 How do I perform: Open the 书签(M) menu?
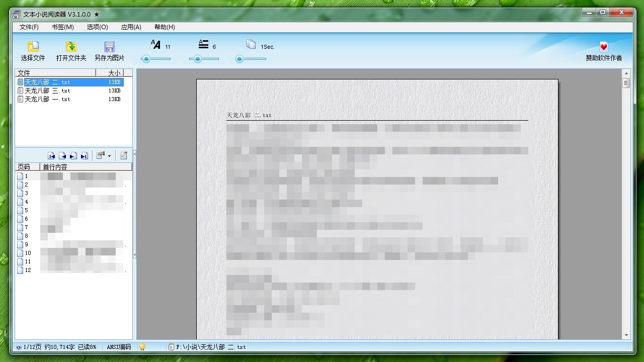click(62, 27)
